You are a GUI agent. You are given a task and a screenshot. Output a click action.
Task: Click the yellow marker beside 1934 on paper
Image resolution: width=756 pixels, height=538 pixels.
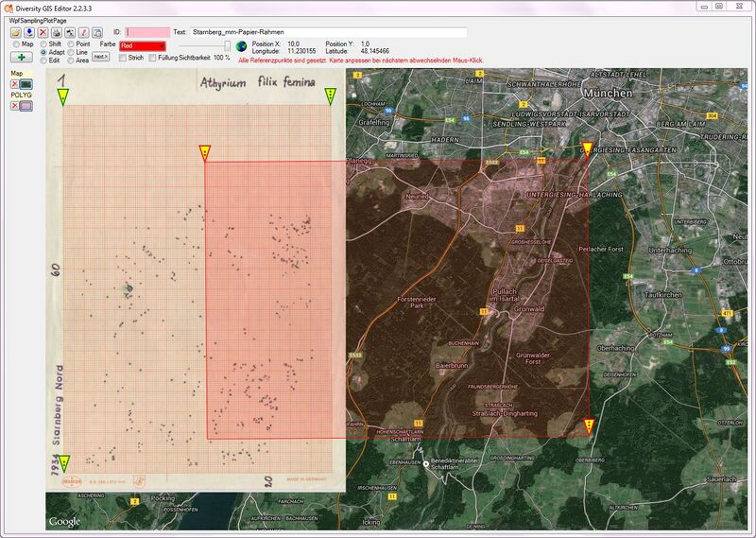[63, 463]
